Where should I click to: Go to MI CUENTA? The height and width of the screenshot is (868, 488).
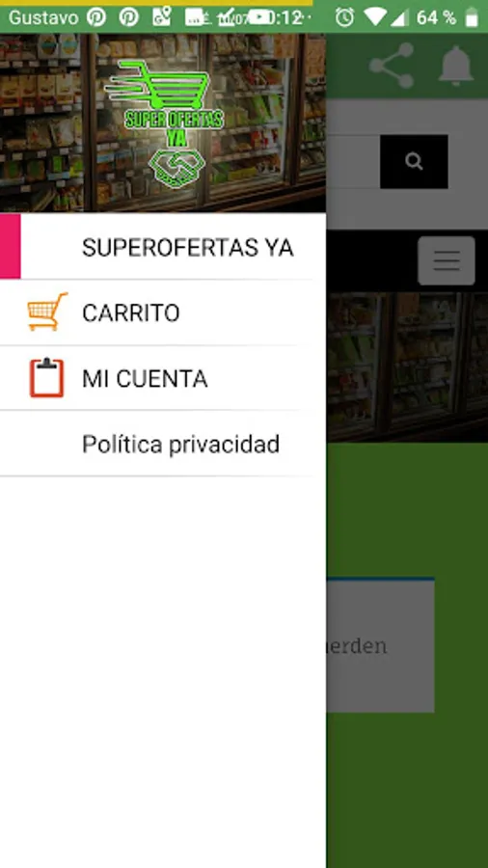click(163, 378)
